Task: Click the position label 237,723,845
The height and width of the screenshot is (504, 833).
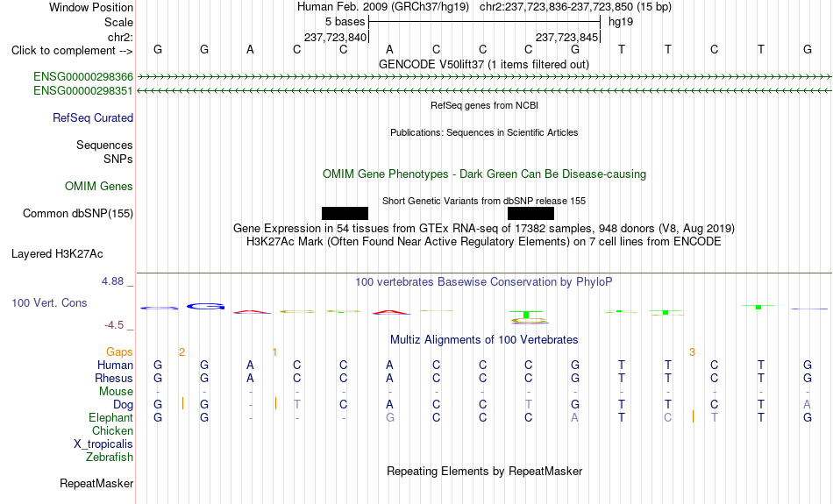Action: pyautogui.click(x=566, y=37)
